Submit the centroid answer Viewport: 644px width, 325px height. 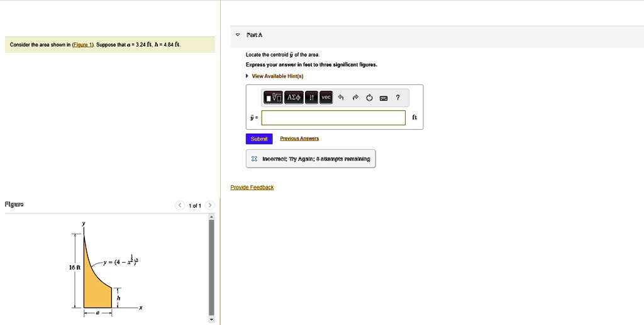pos(258,139)
